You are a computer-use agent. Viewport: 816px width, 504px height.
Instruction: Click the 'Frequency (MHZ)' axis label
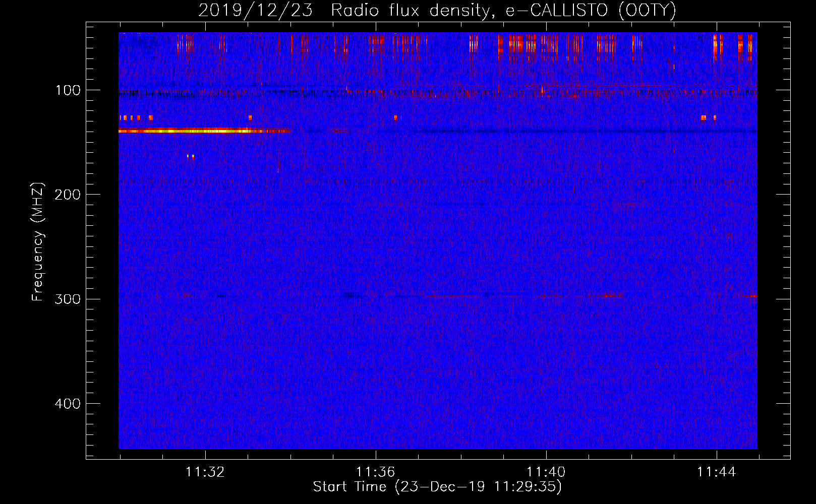38,242
